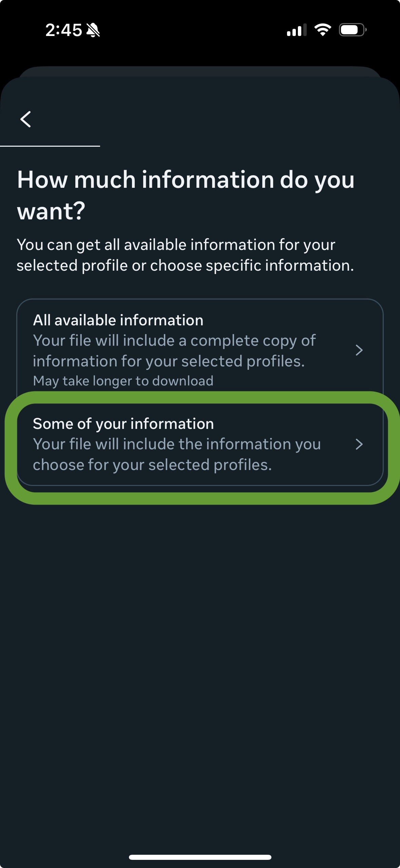
Task: Expand the All available information chevron
Action: coord(359,350)
